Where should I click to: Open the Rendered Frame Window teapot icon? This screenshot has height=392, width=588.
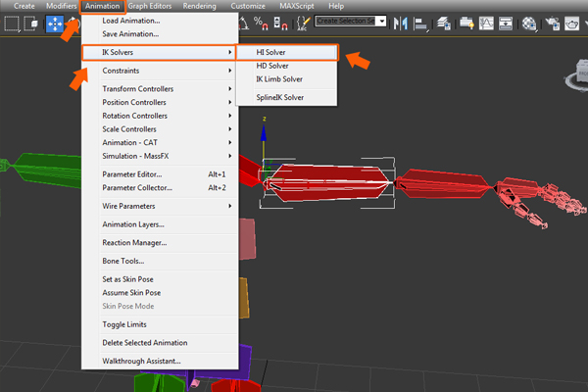click(x=572, y=24)
